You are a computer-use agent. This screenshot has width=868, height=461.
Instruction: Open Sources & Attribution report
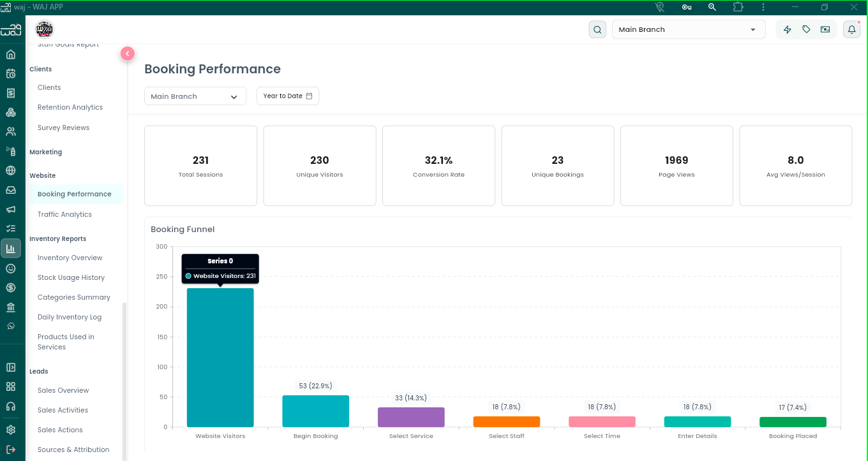click(73, 450)
